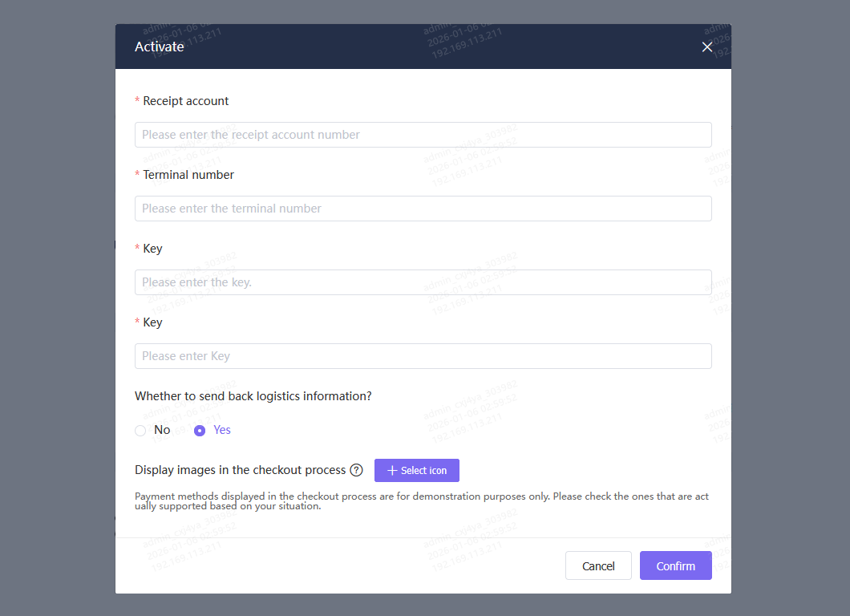850x616 pixels.
Task: Click the logistics information question text
Action: pyautogui.click(x=253, y=396)
